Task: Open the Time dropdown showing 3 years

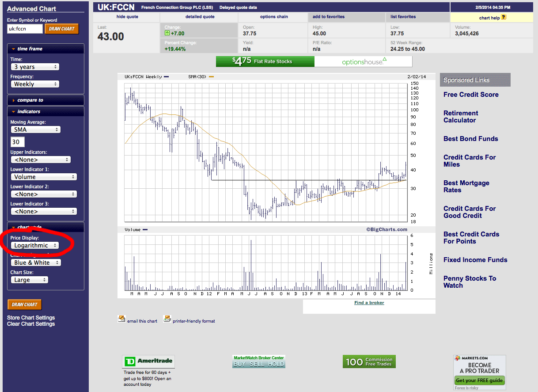Action: click(35, 67)
